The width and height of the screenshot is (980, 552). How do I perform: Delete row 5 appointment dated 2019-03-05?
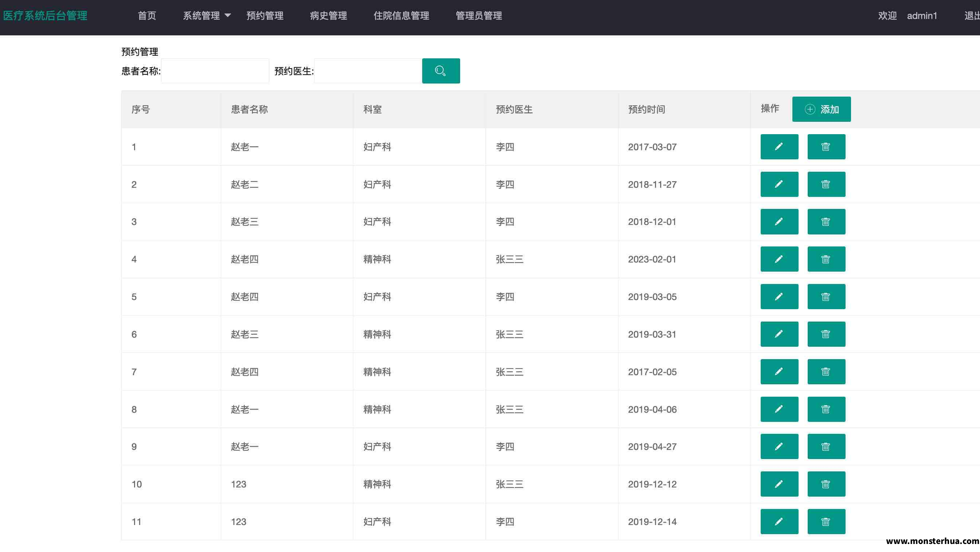826,296
